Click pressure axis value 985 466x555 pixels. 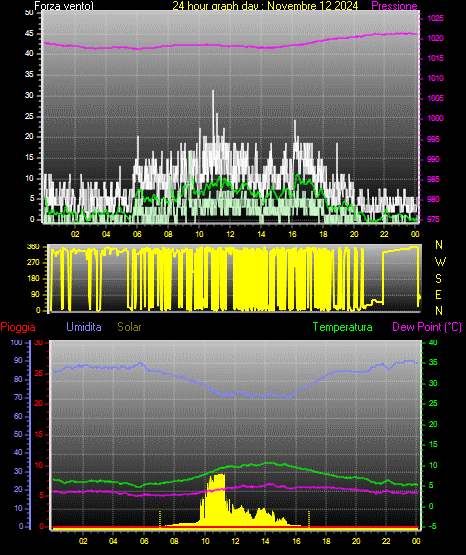[433, 179]
